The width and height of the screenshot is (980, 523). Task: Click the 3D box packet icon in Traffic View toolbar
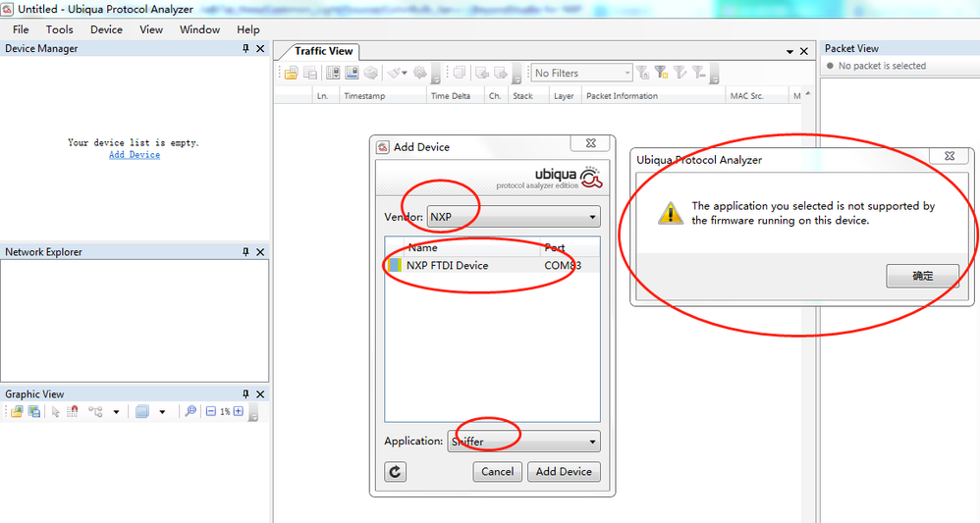[x=371, y=74]
